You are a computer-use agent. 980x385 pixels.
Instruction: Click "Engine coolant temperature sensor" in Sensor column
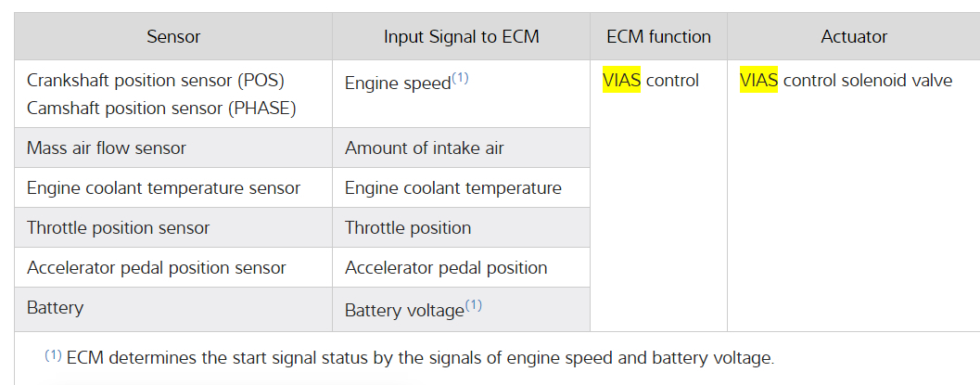pos(163,188)
